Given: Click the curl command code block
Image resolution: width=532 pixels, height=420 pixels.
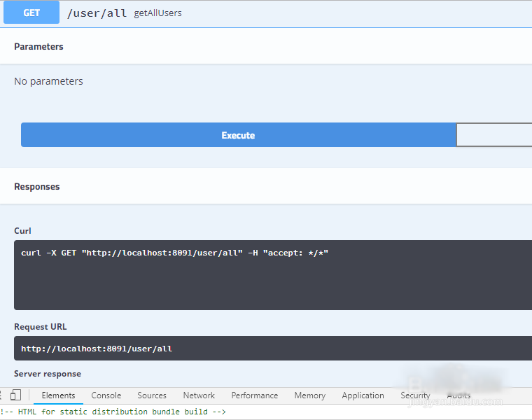Looking at the screenshot, I should click(x=273, y=274).
